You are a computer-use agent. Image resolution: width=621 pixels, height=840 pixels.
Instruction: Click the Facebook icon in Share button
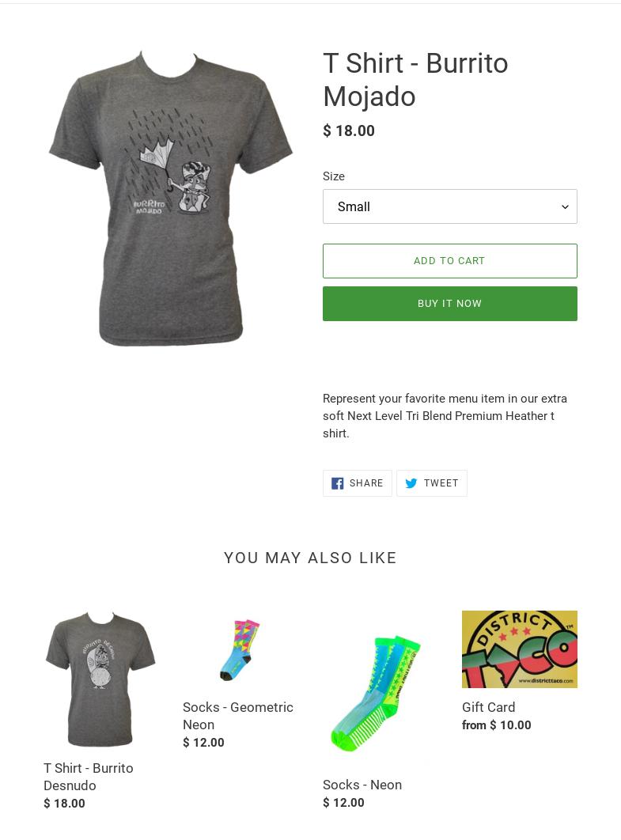pos(337,483)
